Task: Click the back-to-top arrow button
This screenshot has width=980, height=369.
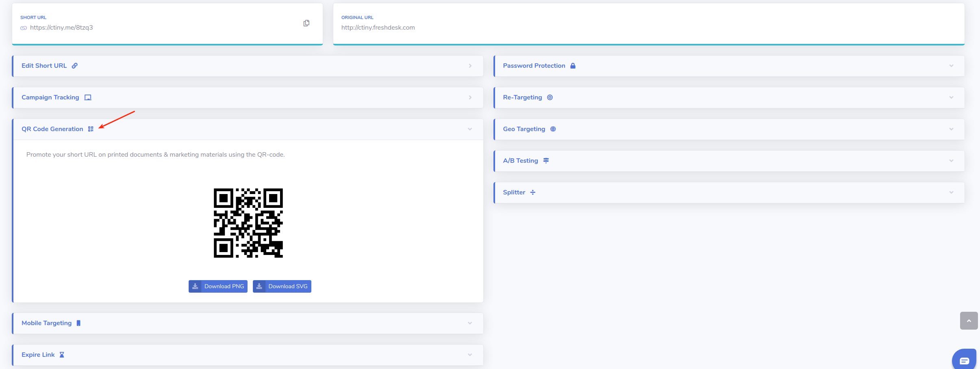Action: [x=969, y=321]
